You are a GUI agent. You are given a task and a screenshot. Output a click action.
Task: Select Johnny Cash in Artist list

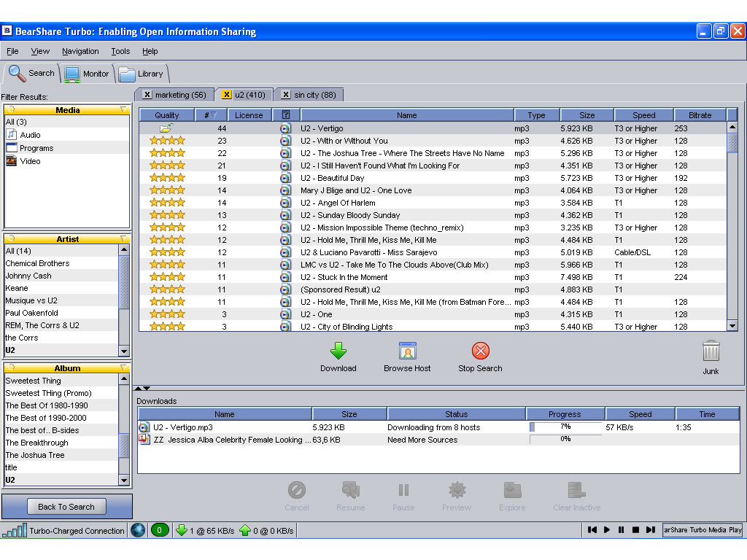point(28,276)
